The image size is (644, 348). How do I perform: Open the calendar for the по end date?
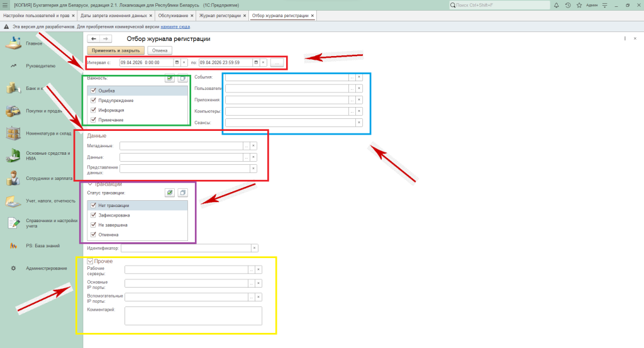click(x=256, y=62)
